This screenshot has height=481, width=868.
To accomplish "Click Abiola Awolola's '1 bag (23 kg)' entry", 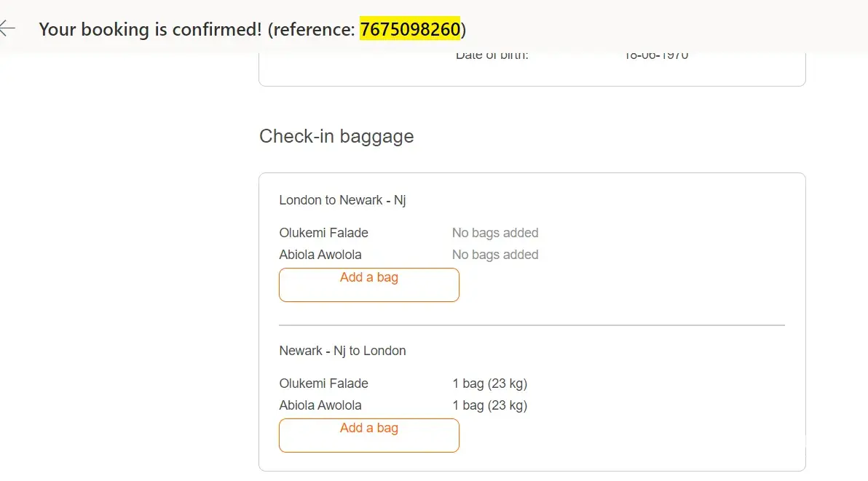I will click(x=489, y=405).
